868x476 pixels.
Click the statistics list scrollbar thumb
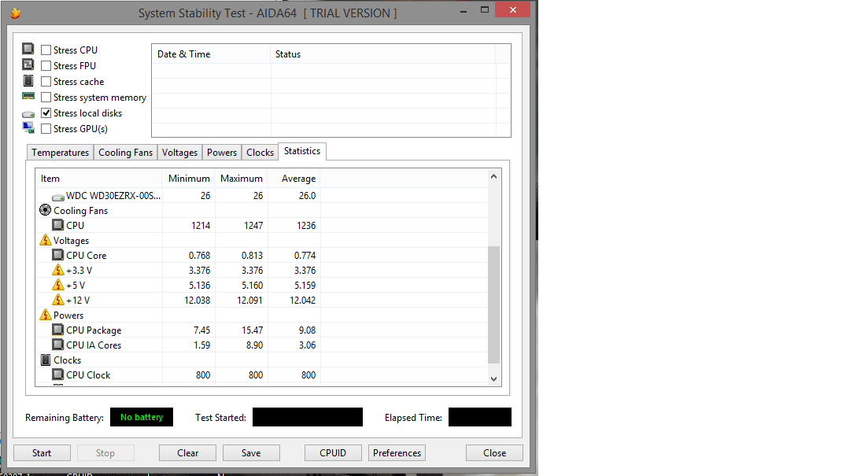pyautogui.click(x=493, y=304)
